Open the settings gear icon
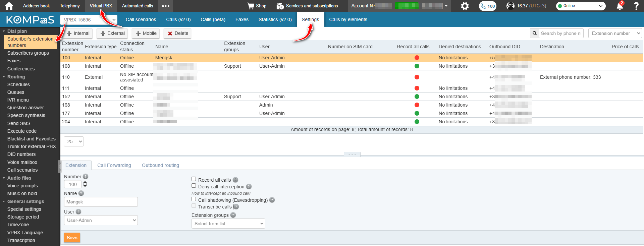The height and width of the screenshot is (246, 644). pos(465,6)
